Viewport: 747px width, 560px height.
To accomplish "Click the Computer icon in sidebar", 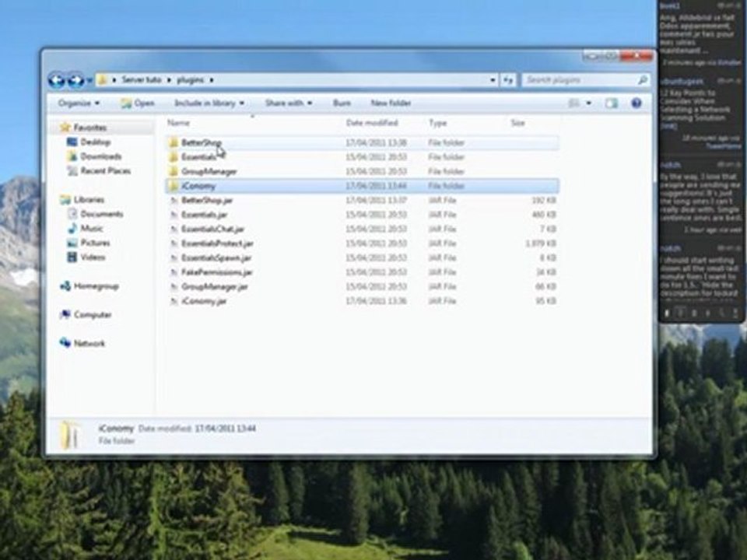I will 65,314.
